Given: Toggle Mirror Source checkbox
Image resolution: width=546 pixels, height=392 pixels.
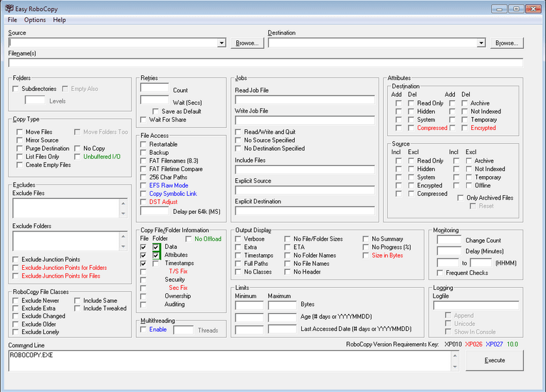Looking at the screenshot, I should click(x=20, y=140).
